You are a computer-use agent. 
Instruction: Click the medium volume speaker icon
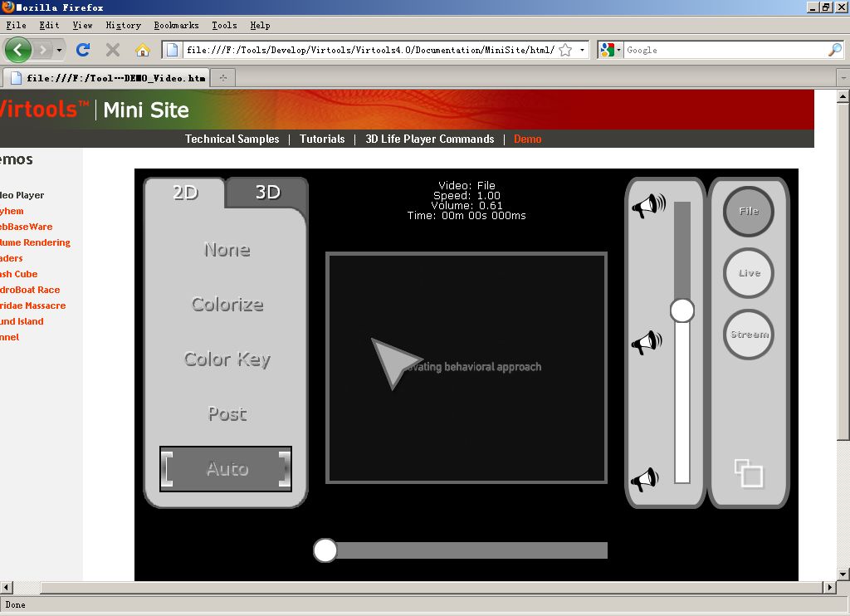[x=646, y=342]
